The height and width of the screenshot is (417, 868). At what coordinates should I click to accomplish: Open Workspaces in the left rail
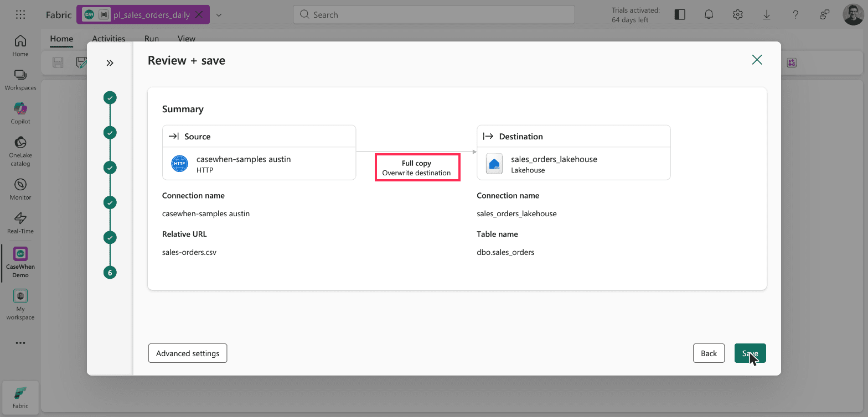20,79
